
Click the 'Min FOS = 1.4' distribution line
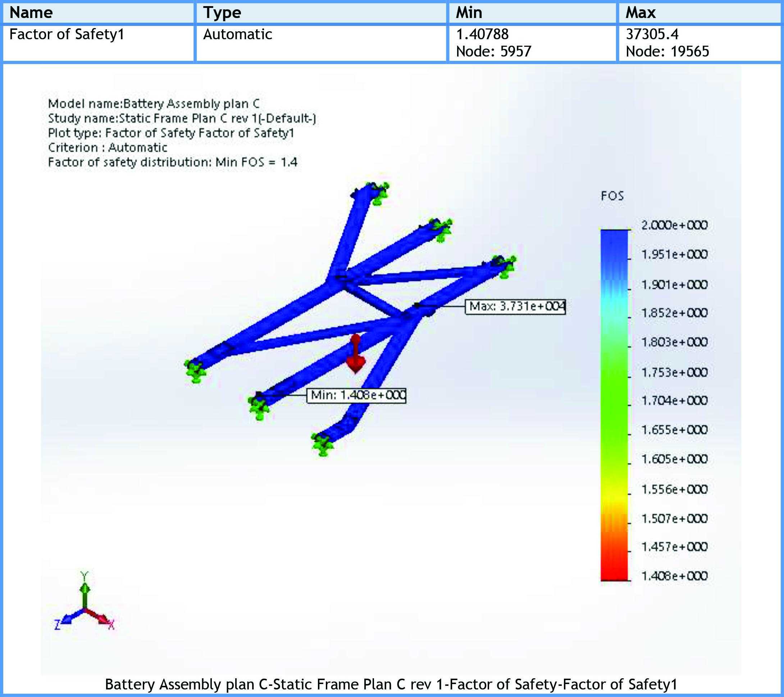(x=173, y=162)
